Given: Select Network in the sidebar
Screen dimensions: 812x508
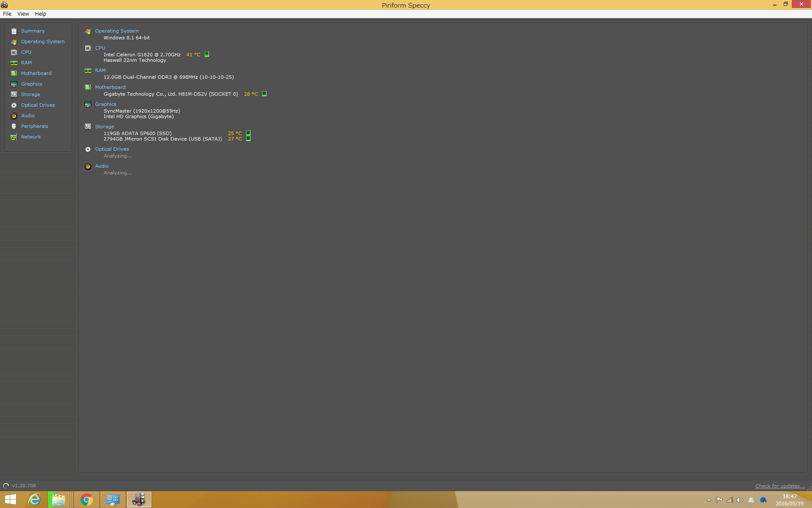Looking at the screenshot, I should point(31,137).
